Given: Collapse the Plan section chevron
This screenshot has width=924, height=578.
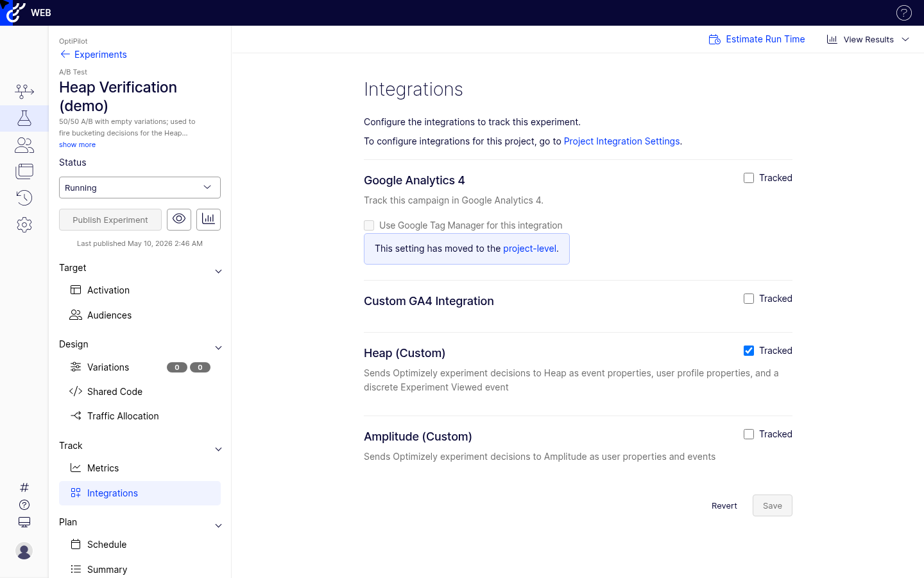Looking at the screenshot, I should (x=218, y=526).
